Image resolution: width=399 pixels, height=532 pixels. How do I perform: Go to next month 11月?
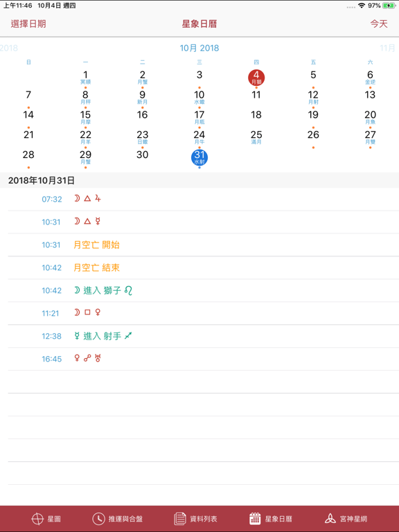(x=387, y=48)
